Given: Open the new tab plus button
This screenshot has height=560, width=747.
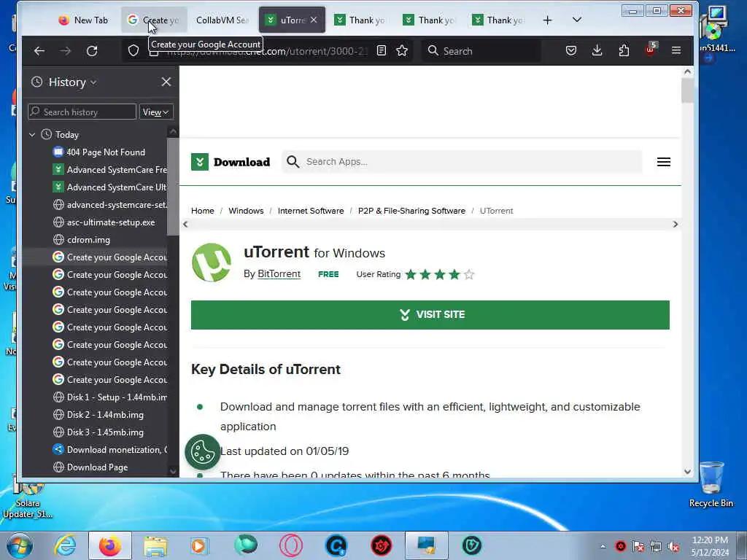Looking at the screenshot, I should pyautogui.click(x=547, y=20).
